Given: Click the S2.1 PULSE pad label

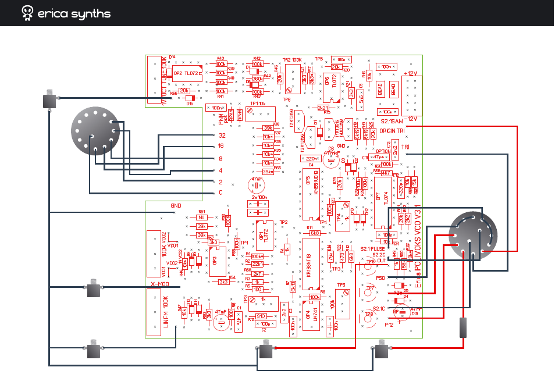Looking at the screenshot, I should tap(373, 249).
